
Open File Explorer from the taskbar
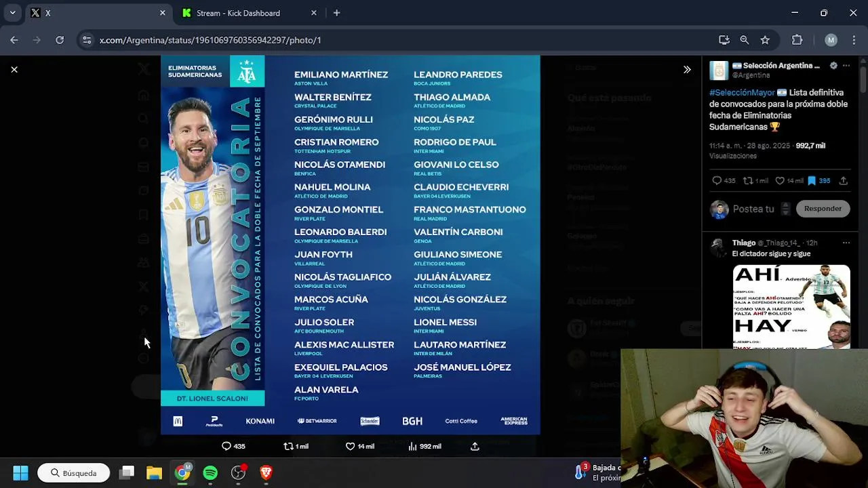[x=155, y=472]
